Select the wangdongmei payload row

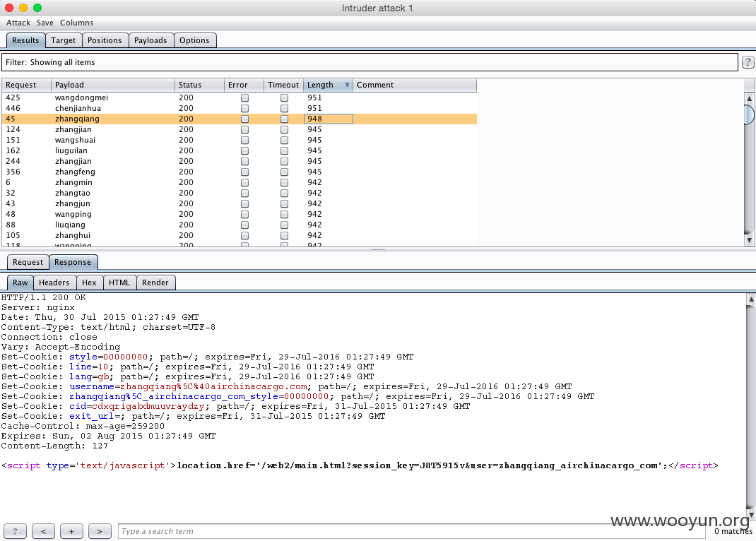[239, 97]
